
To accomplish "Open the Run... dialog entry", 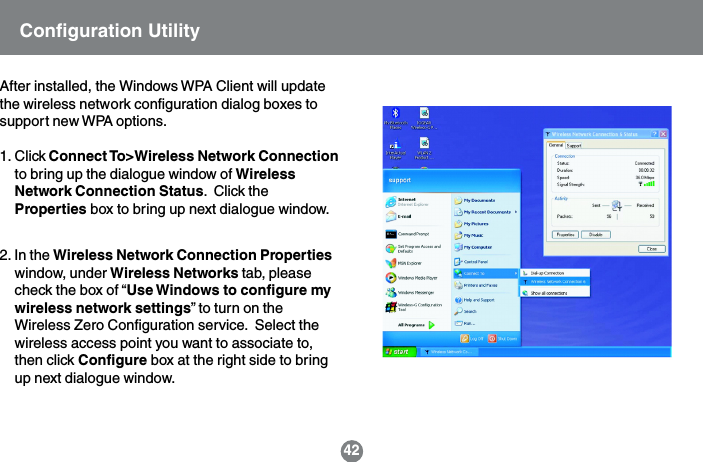I will (464, 323).
